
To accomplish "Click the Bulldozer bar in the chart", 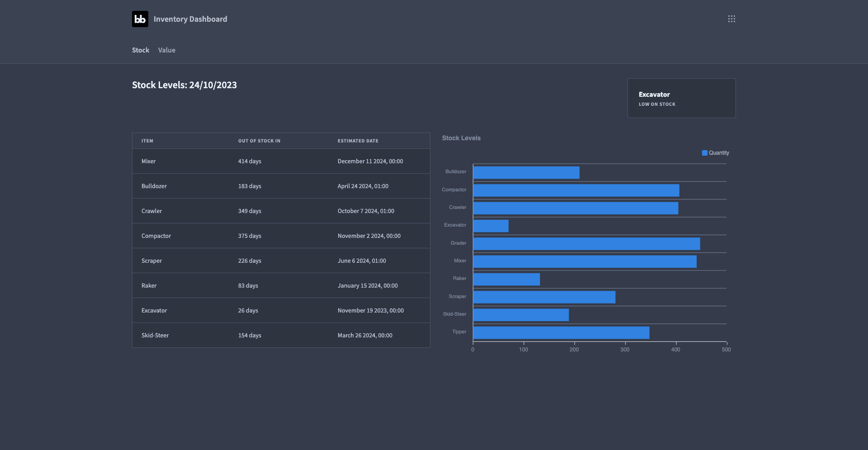I will click(526, 172).
